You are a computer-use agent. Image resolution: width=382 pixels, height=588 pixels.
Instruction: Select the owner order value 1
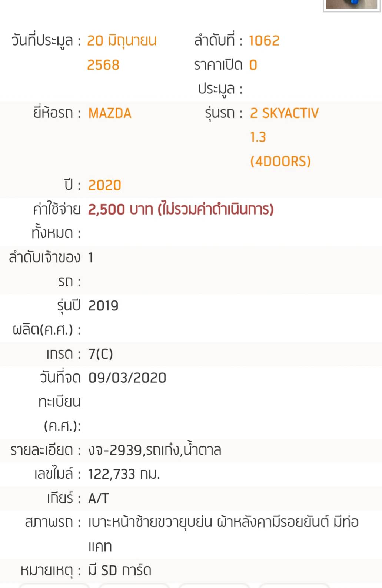coord(91,258)
